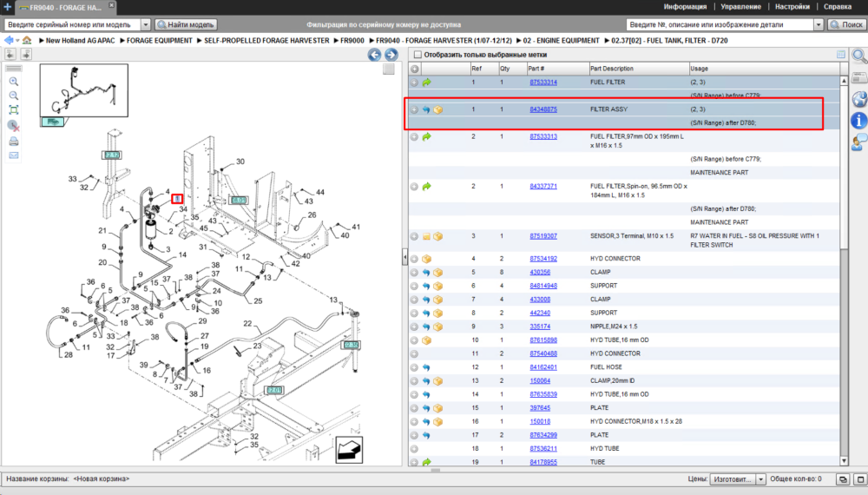Toggle selection circle for FILTER ASSY 84348875

coord(414,109)
